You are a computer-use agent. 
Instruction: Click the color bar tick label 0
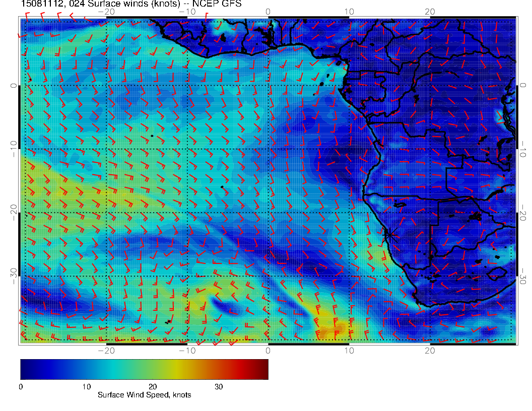tap(21, 387)
